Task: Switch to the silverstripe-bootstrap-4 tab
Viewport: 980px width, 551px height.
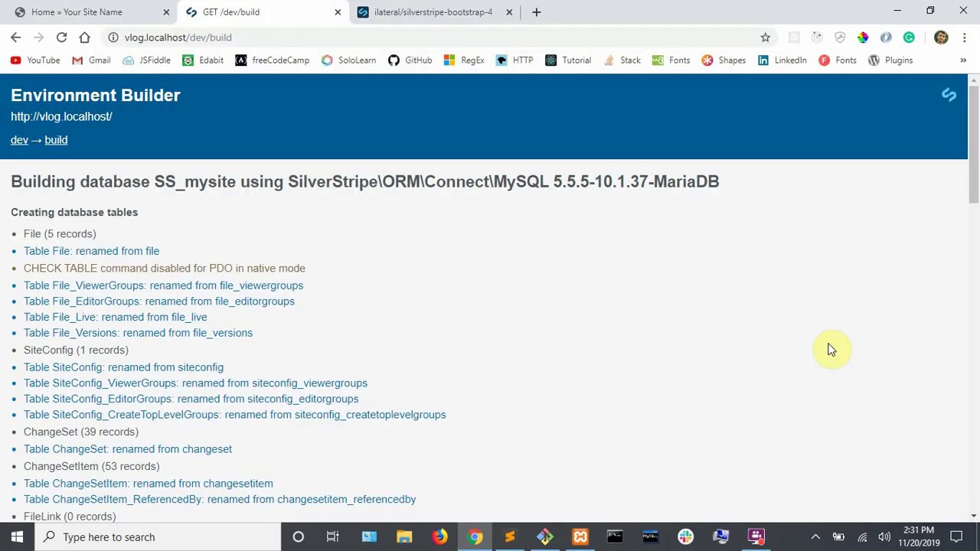Action: 433,12
